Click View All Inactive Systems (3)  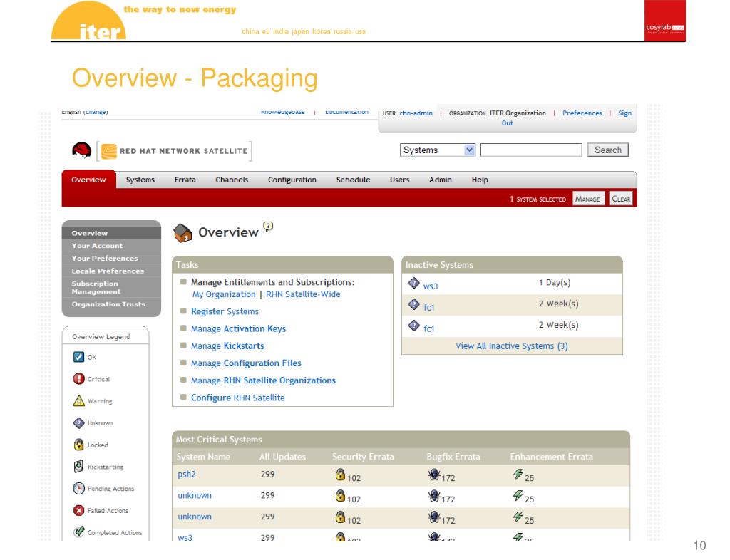[512, 346]
